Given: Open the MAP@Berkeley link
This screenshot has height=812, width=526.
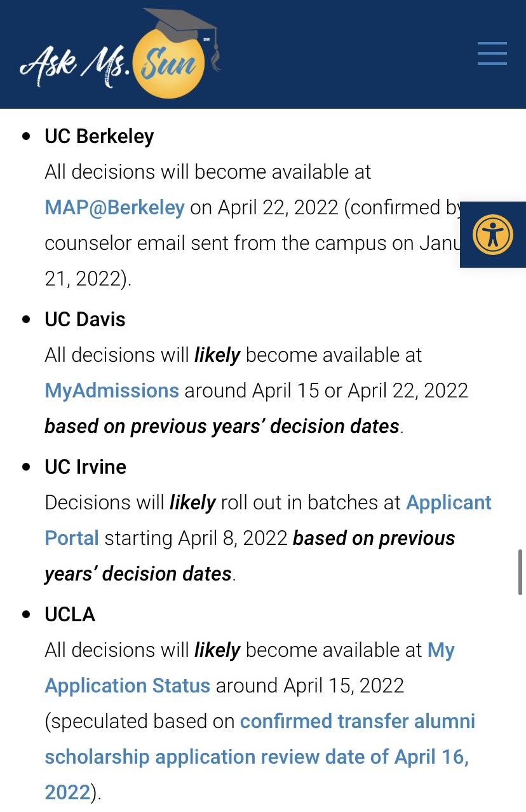Looking at the screenshot, I should tap(114, 207).
